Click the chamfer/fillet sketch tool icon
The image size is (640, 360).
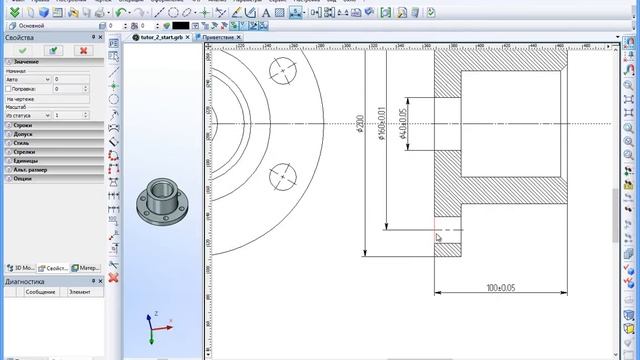250,13
